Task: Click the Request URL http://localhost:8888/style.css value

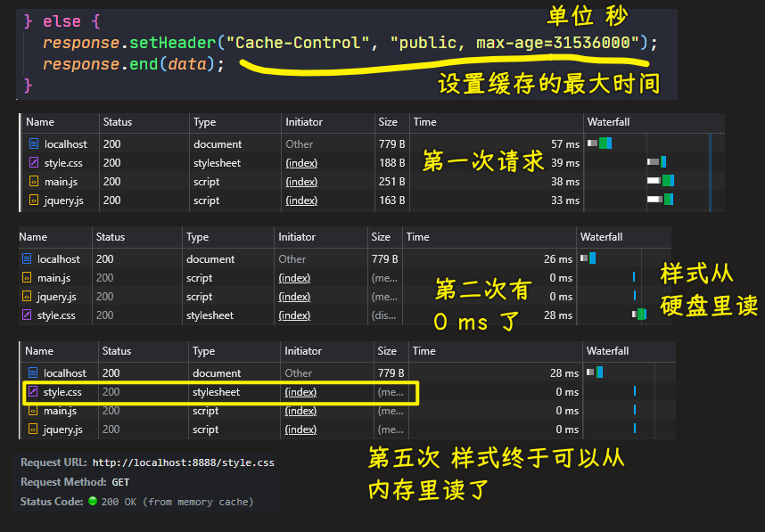Action: (x=184, y=462)
